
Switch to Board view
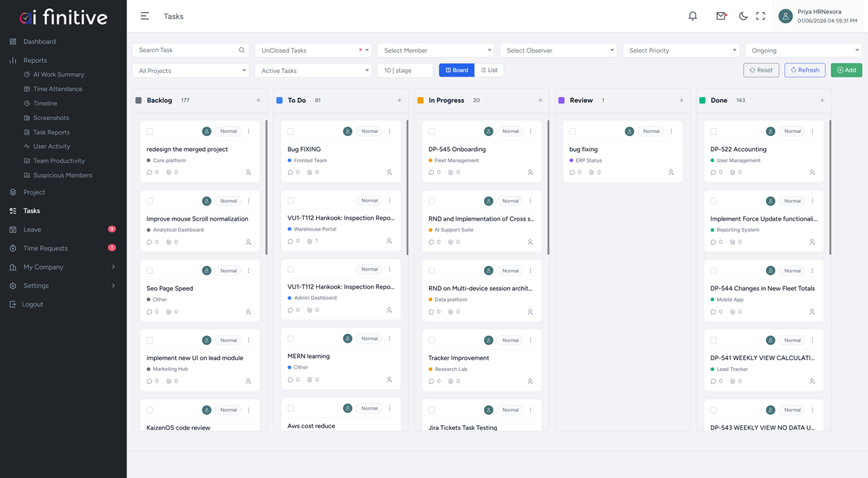click(456, 70)
